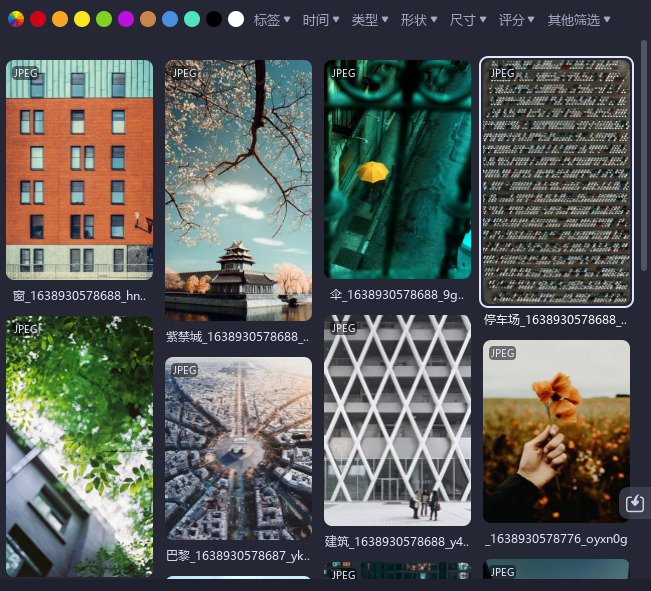
Task: Open the 评分 filter dropdown
Action: click(516, 20)
